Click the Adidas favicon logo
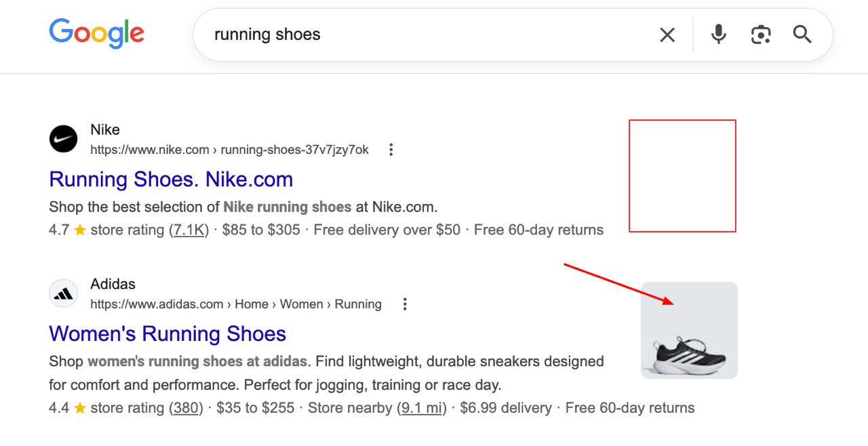The height and width of the screenshot is (446, 868). tap(63, 293)
